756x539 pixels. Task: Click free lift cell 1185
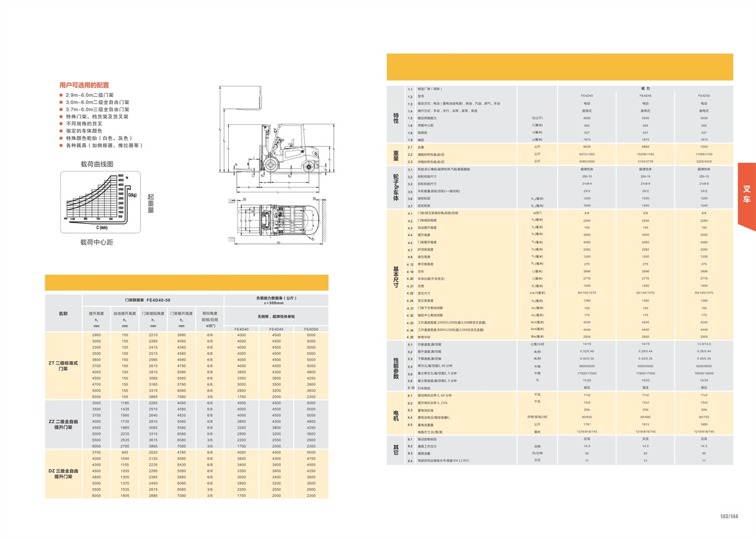click(x=125, y=403)
